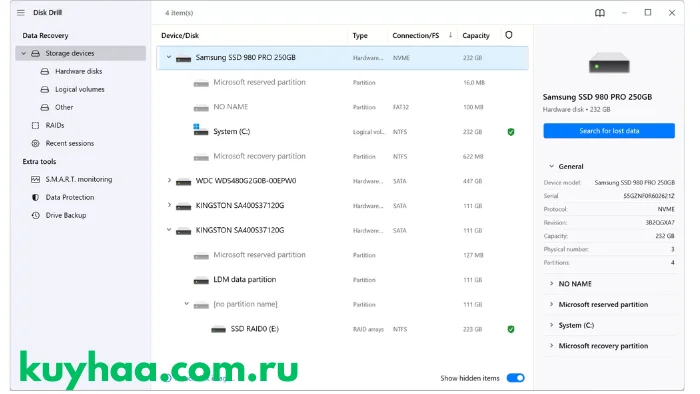
Task: Open S.M.A.R.T. monitoring tool
Action: [x=79, y=179]
